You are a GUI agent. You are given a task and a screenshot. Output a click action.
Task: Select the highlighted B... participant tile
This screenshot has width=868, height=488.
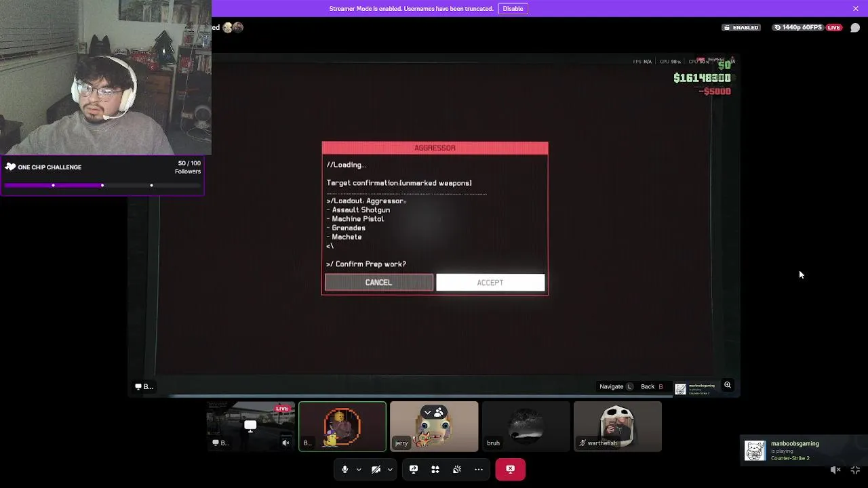click(342, 426)
